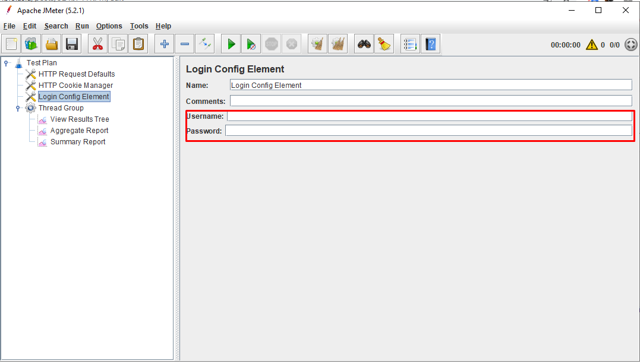Screen dimensions: 640x364
Task: Select Summary Report listener
Action: point(78,142)
